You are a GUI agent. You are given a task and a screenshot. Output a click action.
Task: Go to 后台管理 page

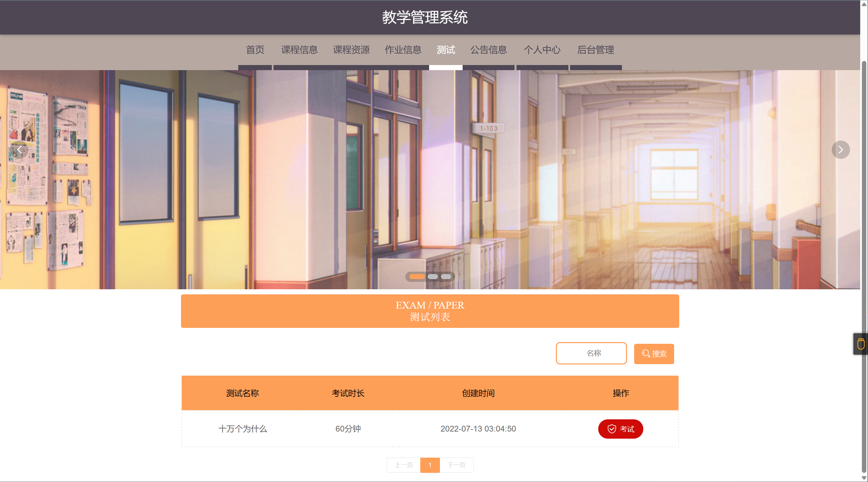click(x=595, y=50)
